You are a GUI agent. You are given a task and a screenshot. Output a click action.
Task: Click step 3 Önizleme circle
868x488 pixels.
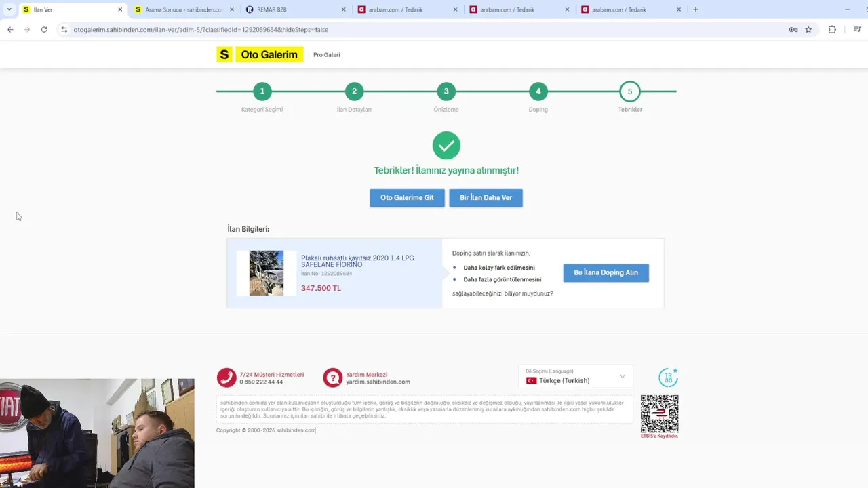pos(446,91)
